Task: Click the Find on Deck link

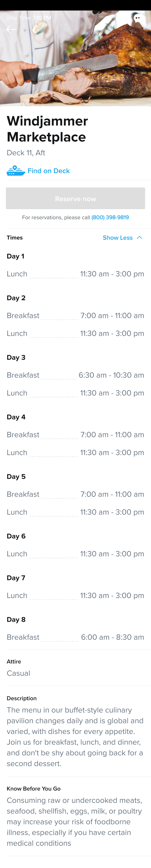Action: [49, 171]
